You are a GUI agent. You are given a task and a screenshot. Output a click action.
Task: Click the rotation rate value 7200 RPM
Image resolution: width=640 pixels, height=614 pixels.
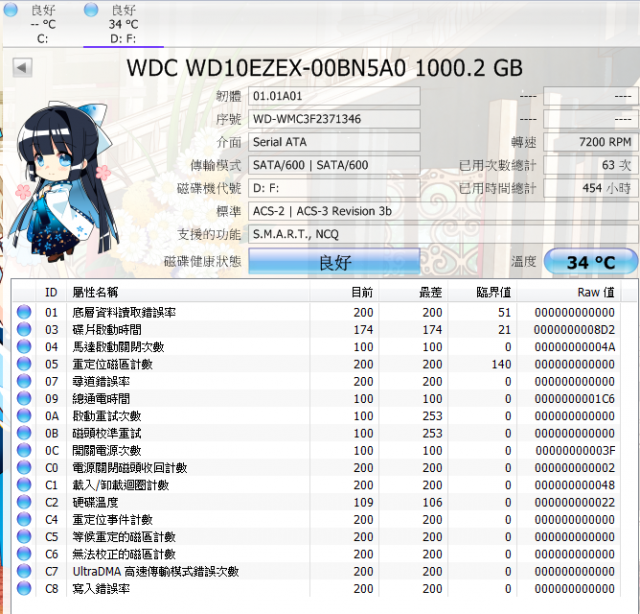pyautogui.click(x=591, y=142)
